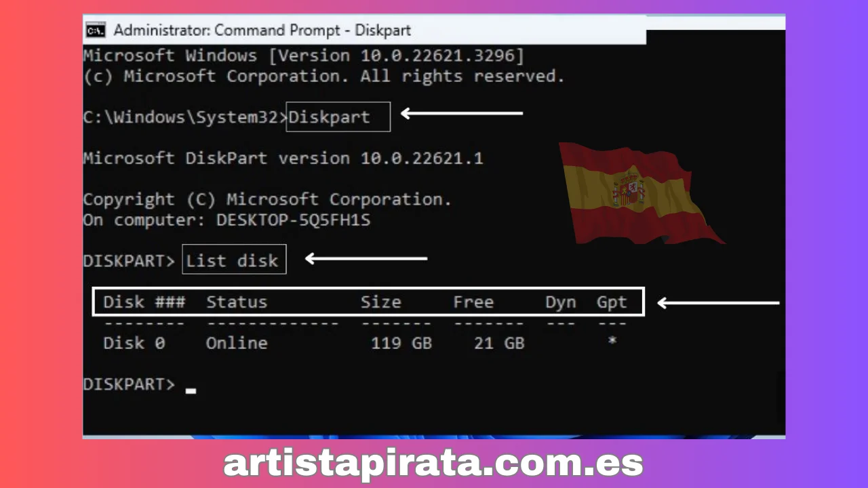Click the C:\Windows\System32> prompt path
Viewport: 868px width, 488px height.
point(185,117)
